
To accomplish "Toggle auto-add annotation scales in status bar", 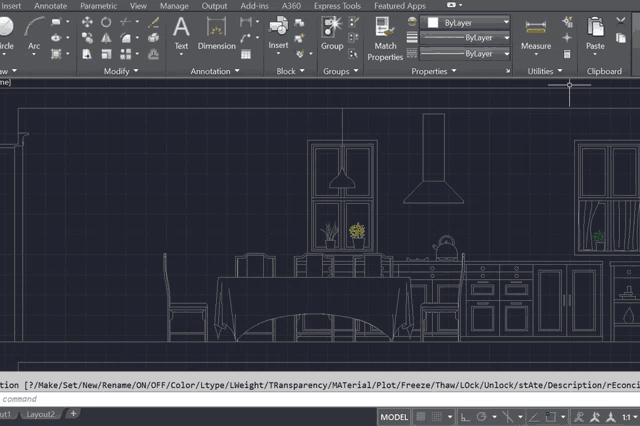I will coord(595,417).
